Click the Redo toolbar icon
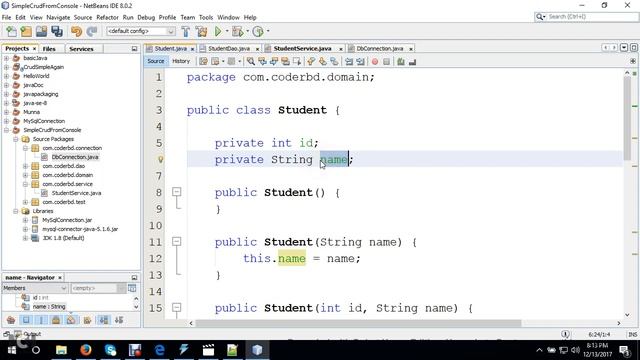Screen dimensions: 640x360 (91, 31)
